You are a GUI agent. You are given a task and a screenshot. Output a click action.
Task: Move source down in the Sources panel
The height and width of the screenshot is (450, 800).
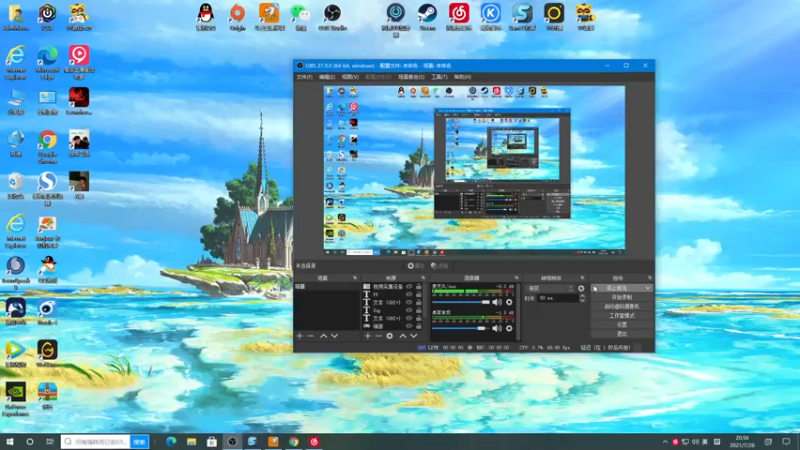(x=414, y=336)
